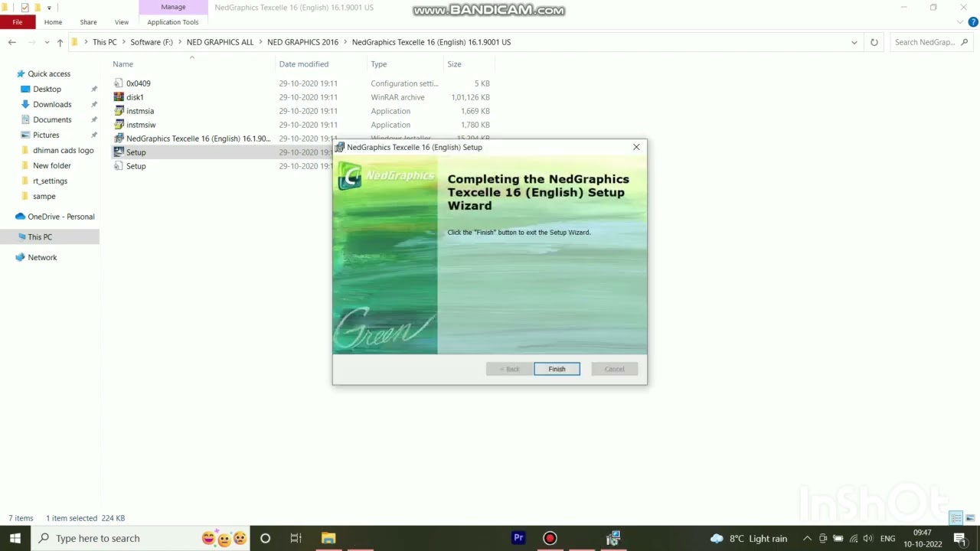
Task: Expand the address bar history dropdown
Action: tap(854, 42)
